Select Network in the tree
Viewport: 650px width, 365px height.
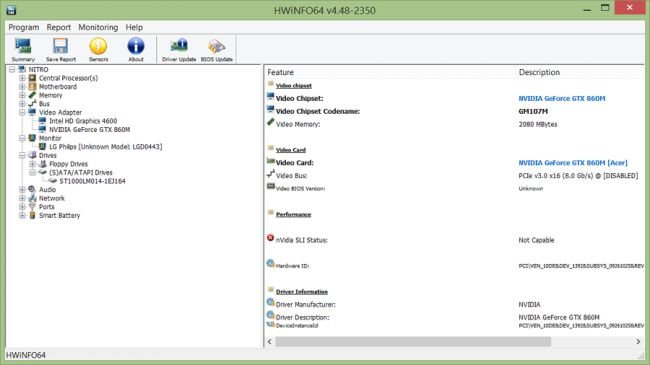coord(51,198)
